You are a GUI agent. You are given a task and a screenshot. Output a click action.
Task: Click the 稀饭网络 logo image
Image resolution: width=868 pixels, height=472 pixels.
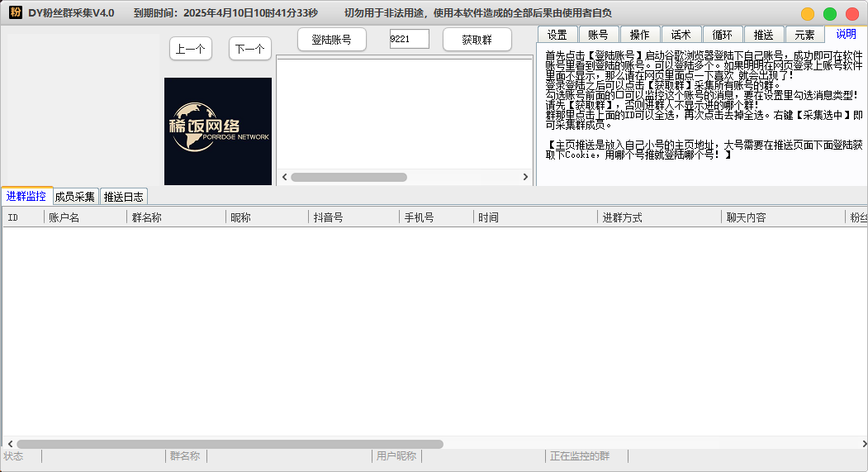(x=218, y=131)
